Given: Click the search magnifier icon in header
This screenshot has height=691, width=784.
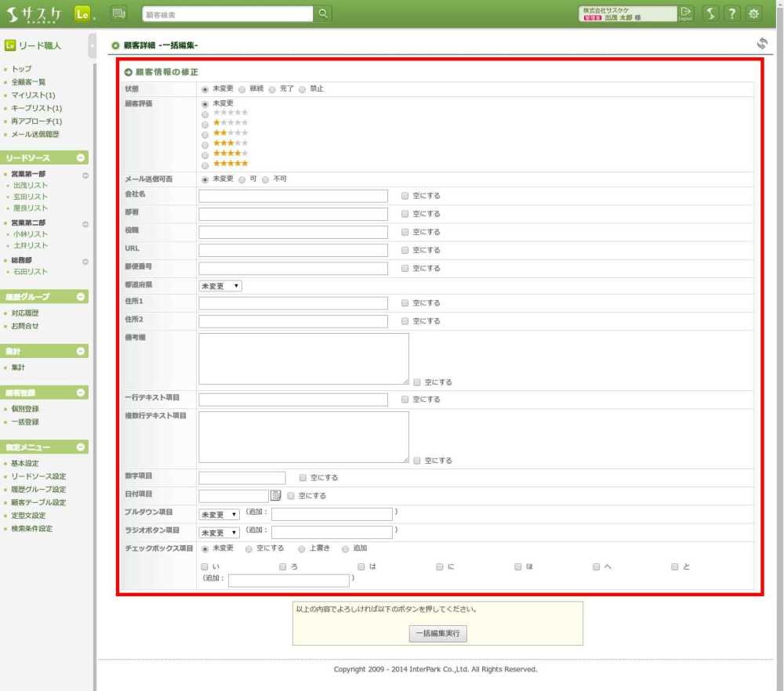Looking at the screenshot, I should coord(322,14).
